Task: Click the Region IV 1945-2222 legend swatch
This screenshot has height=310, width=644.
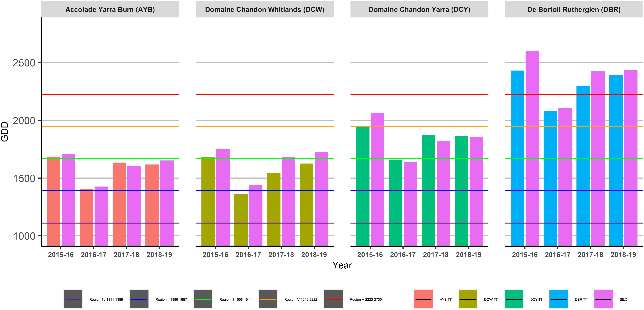Action: 268,299
